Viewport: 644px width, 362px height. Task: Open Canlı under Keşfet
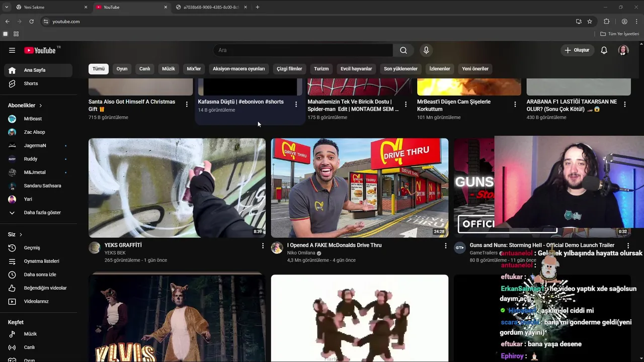tap(38, 347)
